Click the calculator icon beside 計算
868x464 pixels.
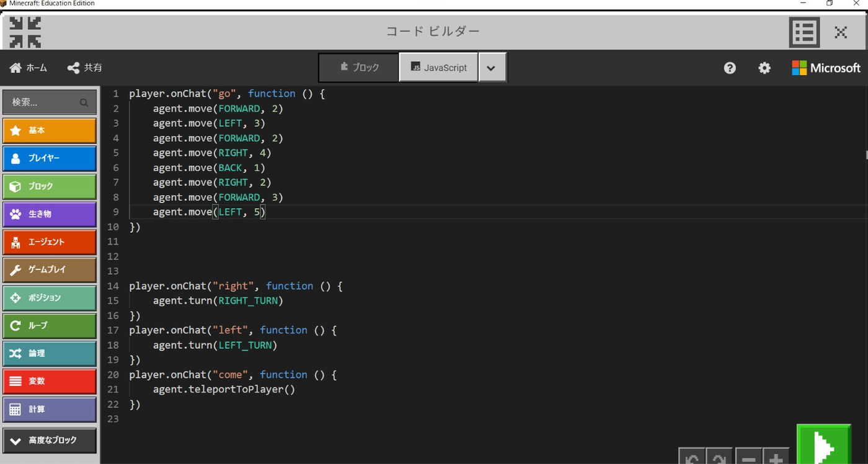click(x=15, y=409)
